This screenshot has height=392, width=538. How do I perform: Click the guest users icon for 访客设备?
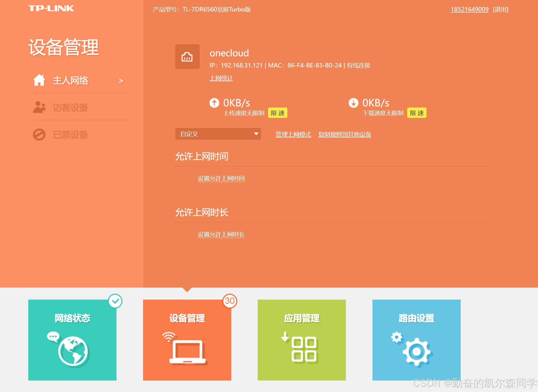pos(39,107)
